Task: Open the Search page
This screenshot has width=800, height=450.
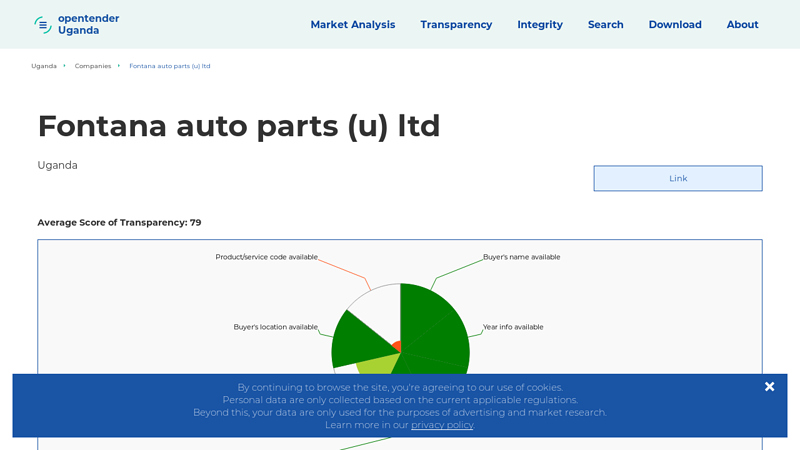Action: tap(606, 24)
